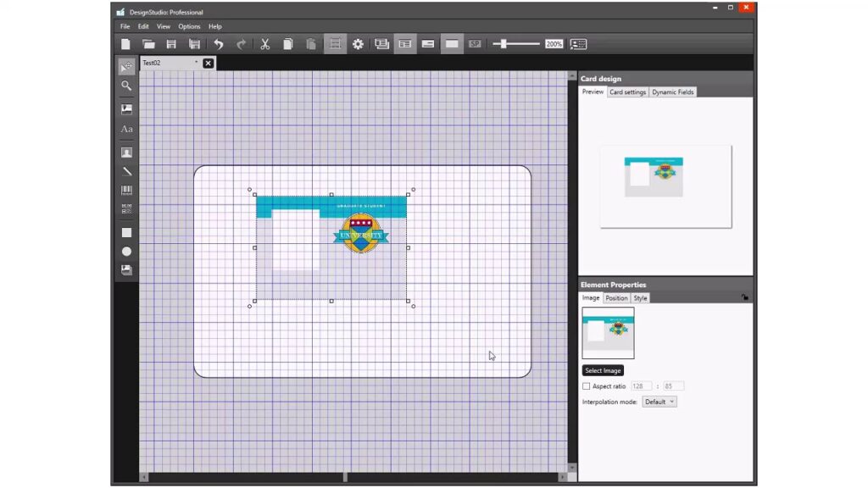Enable the Aspect ratio checkbox

point(587,386)
